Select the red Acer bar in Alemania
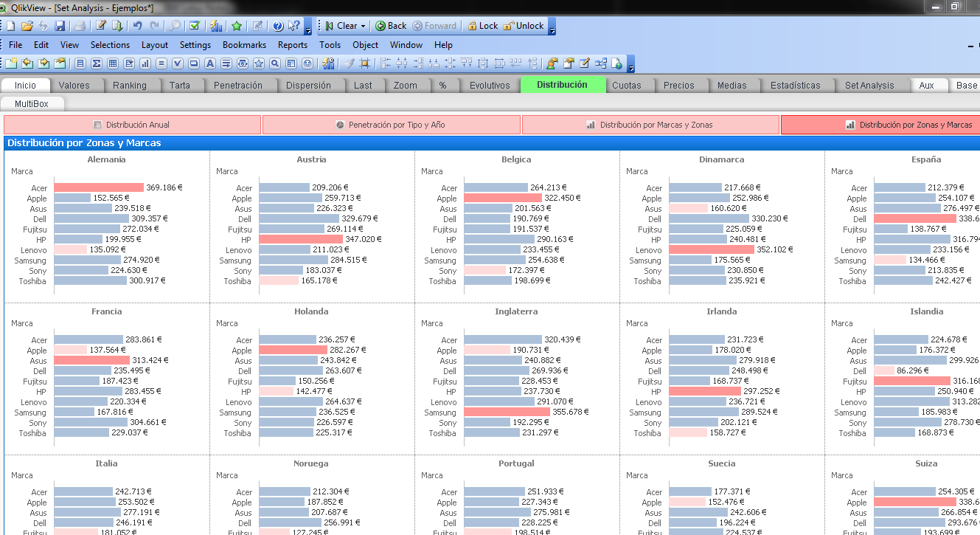This screenshot has height=535, width=980. pyautogui.click(x=99, y=187)
